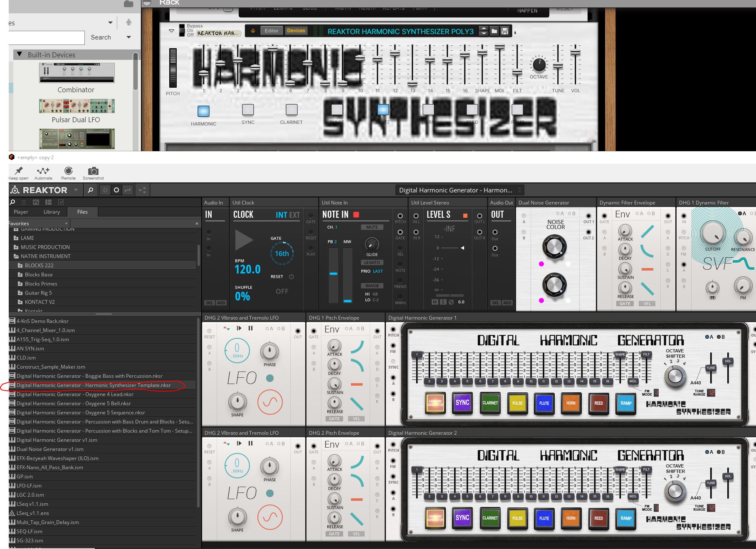756x549 pixels.
Task: Click the circle record-mode icon in Reaktor toolbar
Action: [116, 190]
